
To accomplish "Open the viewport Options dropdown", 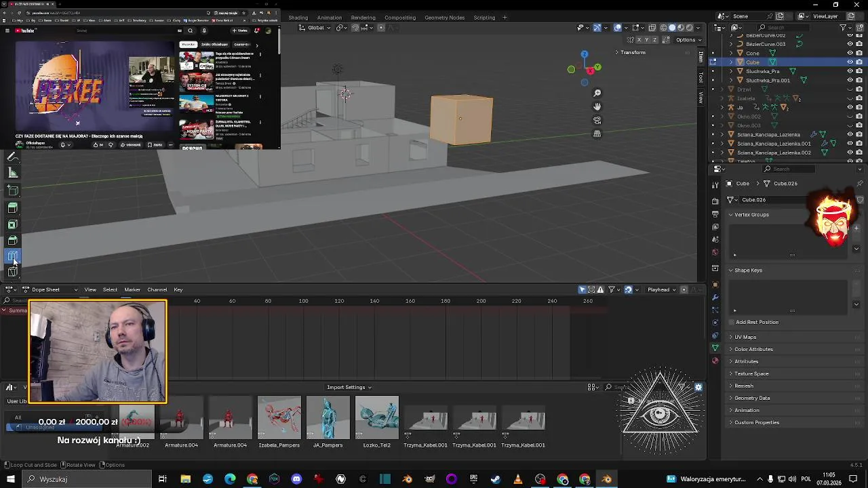I will [x=688, y=39].
